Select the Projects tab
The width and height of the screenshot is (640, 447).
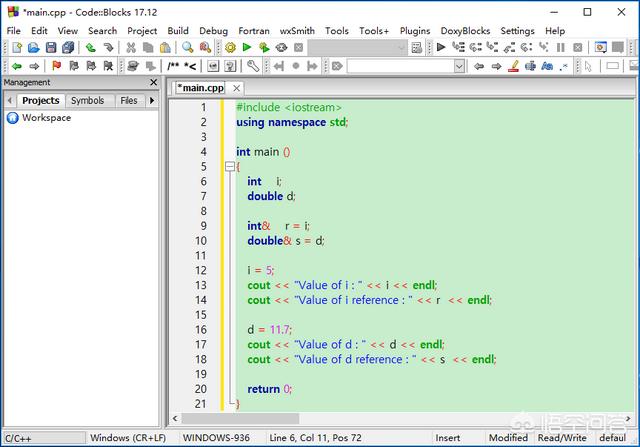tap(40, 100)
